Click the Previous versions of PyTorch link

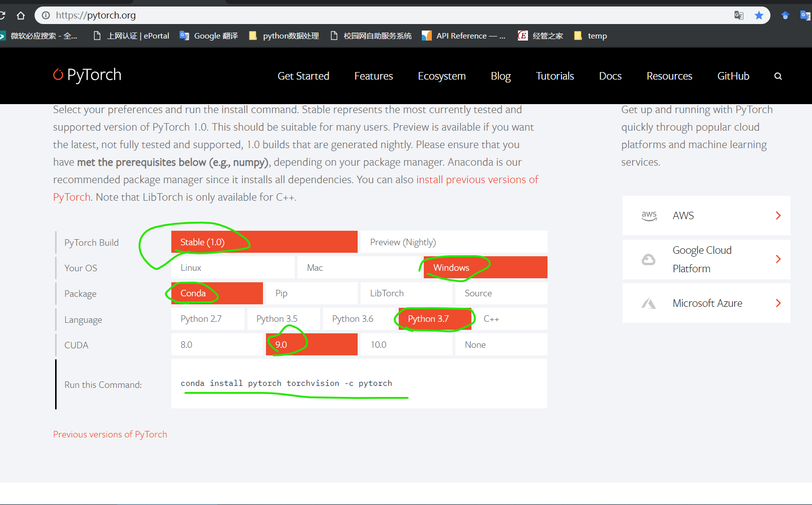(110, 434)
